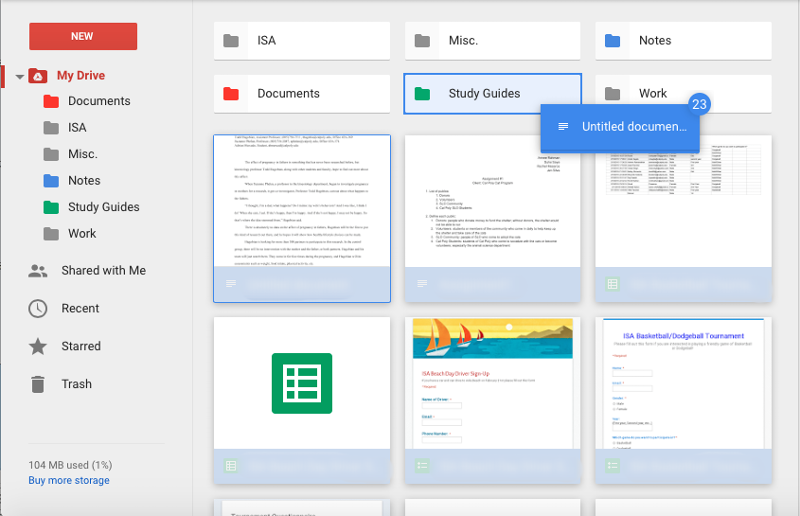Click the Starred star icon
This screenshot has height=516, width=800.
38,346
